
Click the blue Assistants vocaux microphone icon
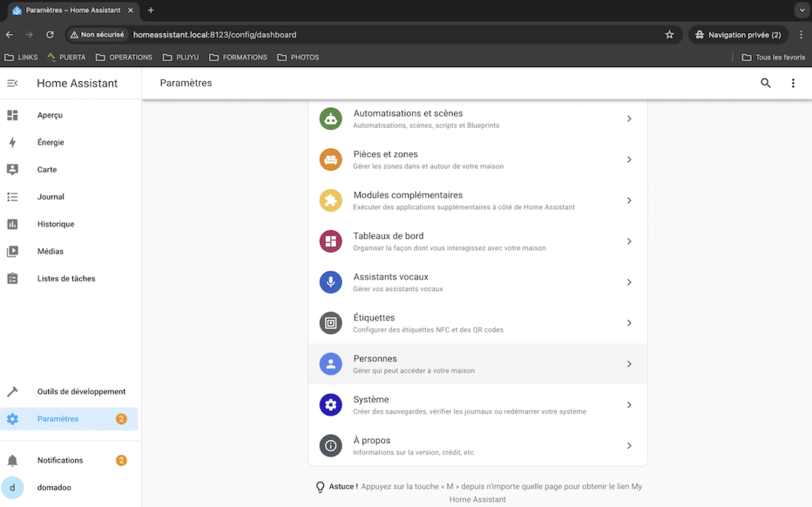(x=331, y=282)
